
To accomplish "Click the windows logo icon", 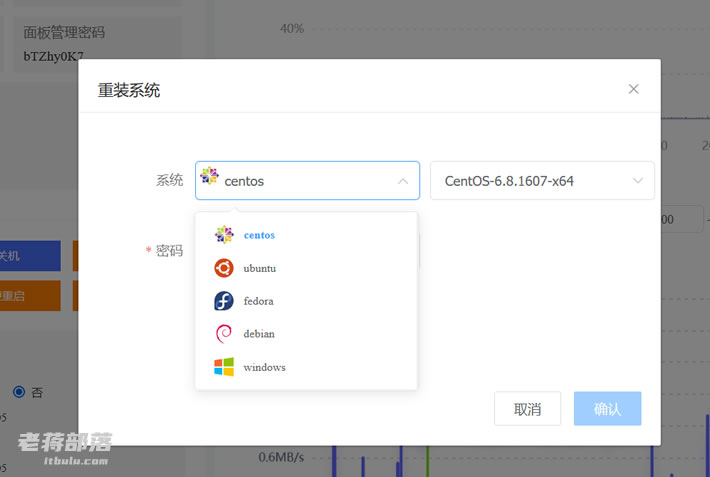I will coord(224,366).
